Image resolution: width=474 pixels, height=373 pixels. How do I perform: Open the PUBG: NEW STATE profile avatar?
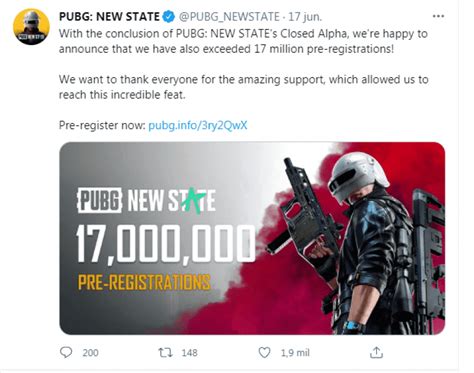coord(31,27)
